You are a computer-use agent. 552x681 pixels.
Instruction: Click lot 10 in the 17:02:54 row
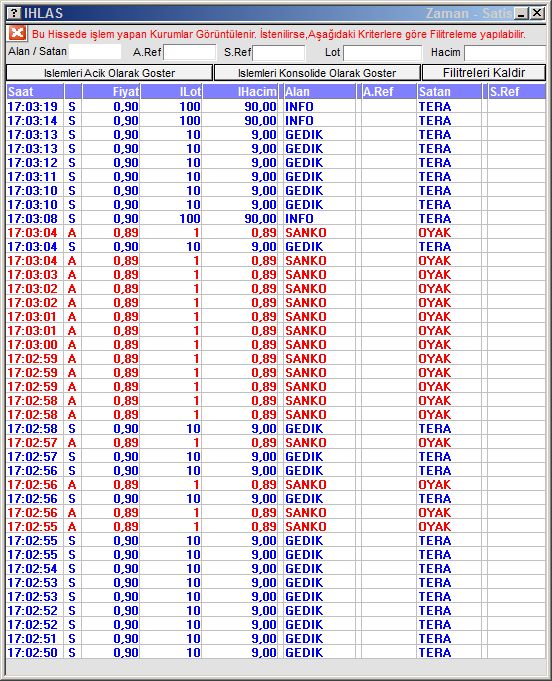point(193,569)
